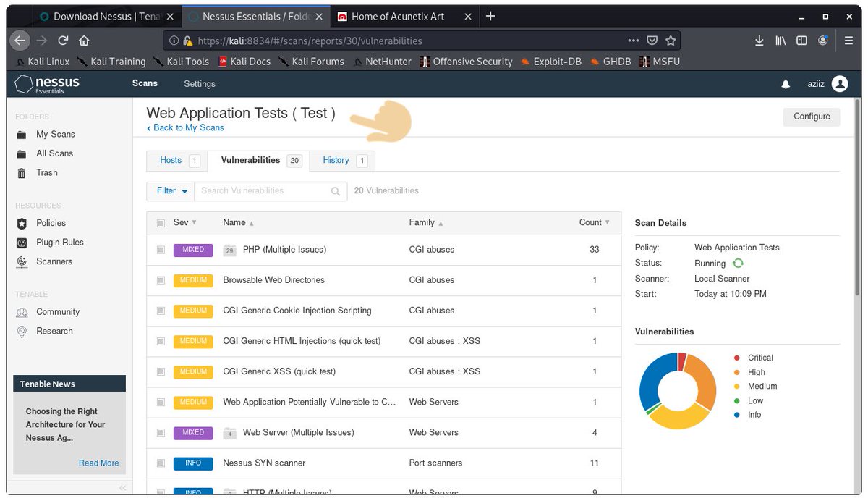Check the CGI Generic HTML Injections checkbox
Viewport: 868px width, 501px height.
point(161,341)
